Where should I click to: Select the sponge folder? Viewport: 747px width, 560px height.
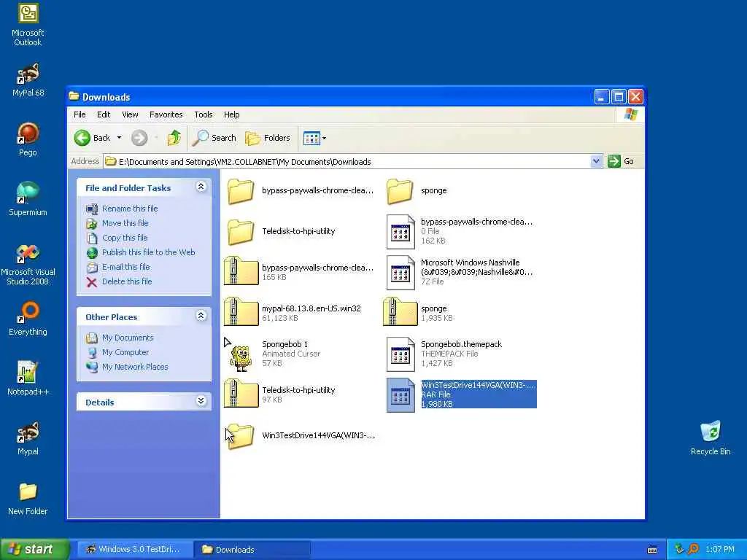417,191
